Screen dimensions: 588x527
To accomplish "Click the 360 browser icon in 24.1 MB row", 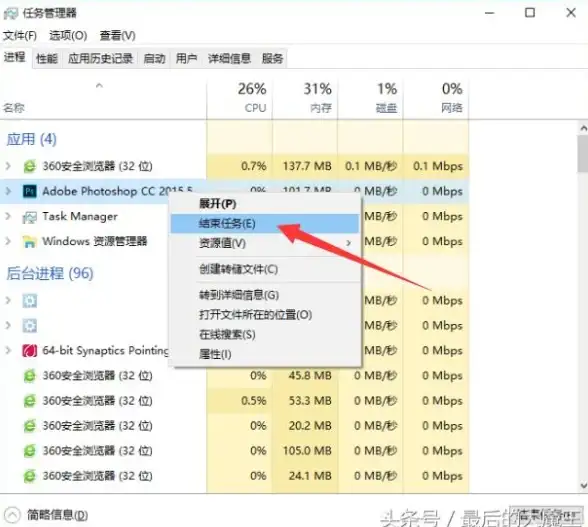I will pyautogui.click(x=30, y=476).
